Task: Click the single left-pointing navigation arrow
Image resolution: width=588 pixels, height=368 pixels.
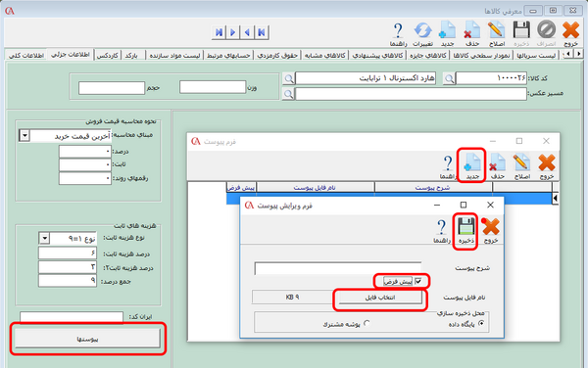Action: pos(247,32)
